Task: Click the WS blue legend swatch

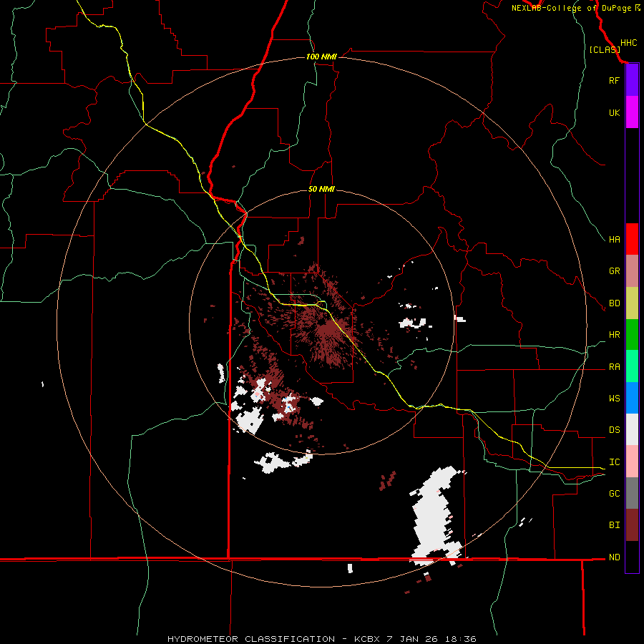Action: tap(632, 398)
